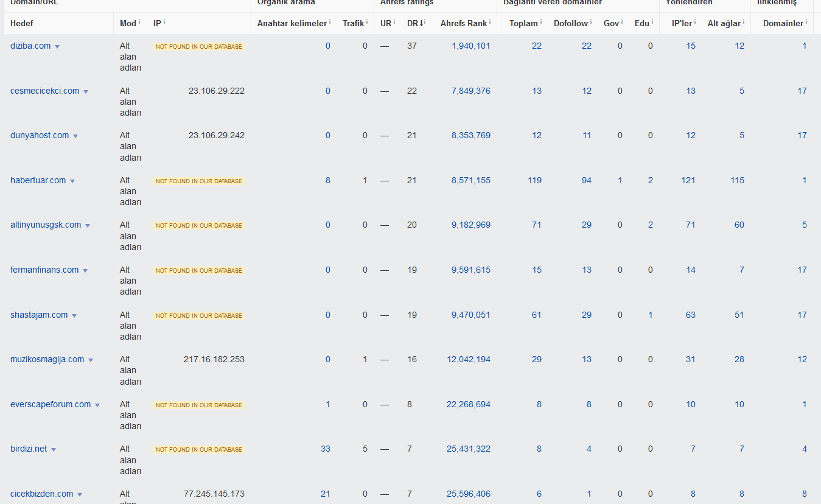821x504 pixels.
Task: Click cicekbizden.com keywords count 21
Action: tap(326, 494)
